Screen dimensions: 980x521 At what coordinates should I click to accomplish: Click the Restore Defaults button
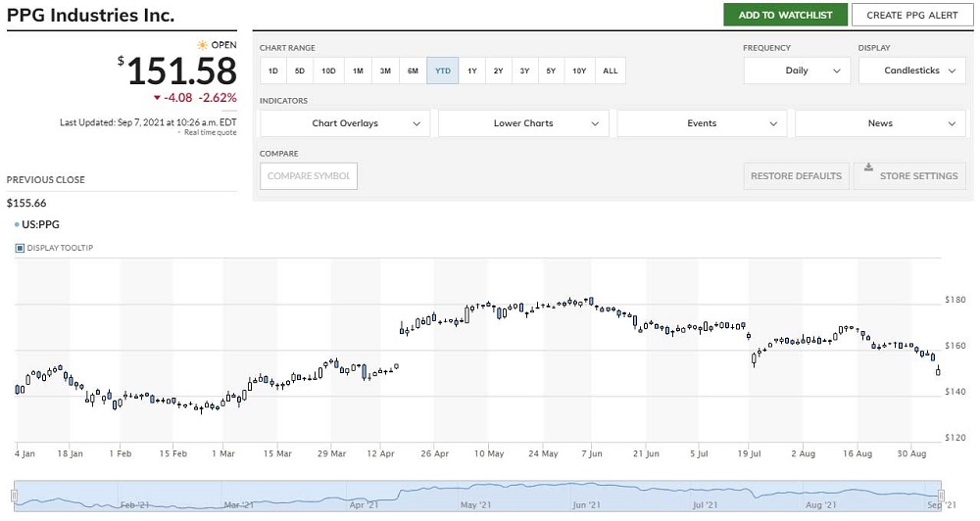pos(796,176)
